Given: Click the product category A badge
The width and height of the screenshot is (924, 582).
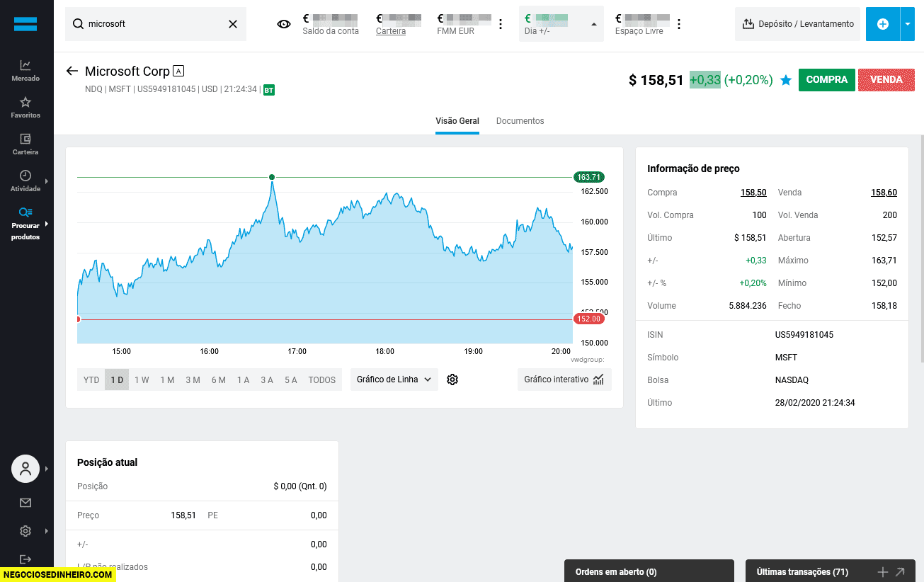Looking at the screenshot, I should 178,71.
